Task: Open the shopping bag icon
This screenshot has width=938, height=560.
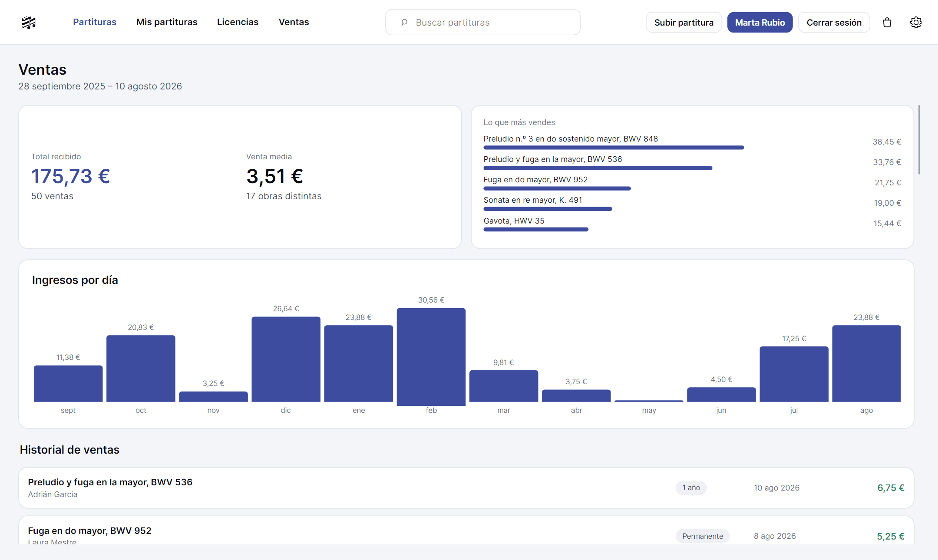Action: 887,22
